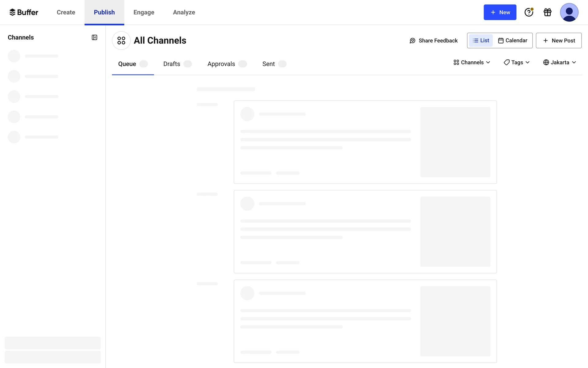
Task: Open the Analyze menu item
Action: point(184,12)
